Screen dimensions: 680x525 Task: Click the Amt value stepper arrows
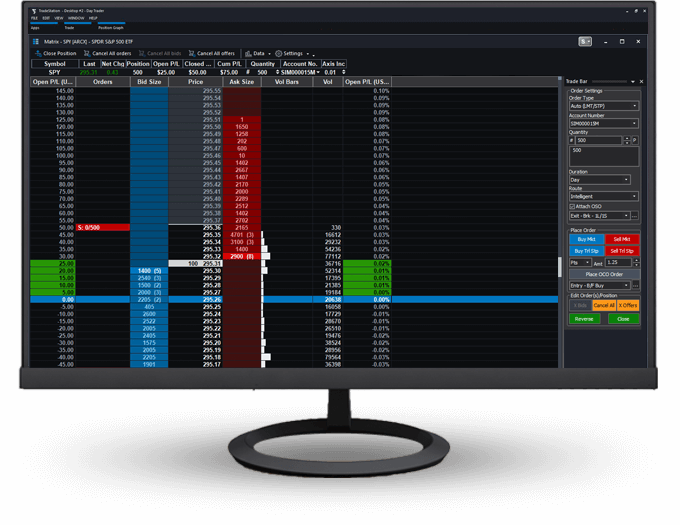pos(636,262)
